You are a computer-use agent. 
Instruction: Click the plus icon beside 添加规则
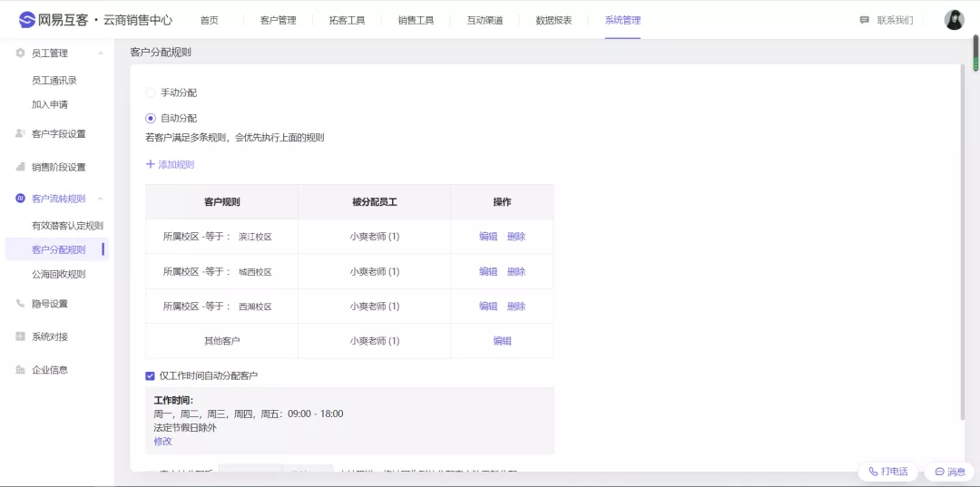tap(150, 164)
